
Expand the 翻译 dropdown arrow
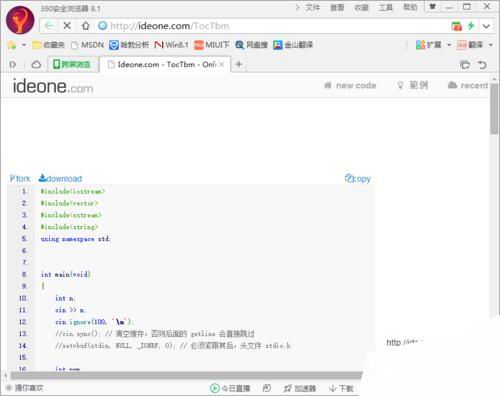[x=491, y=45]
